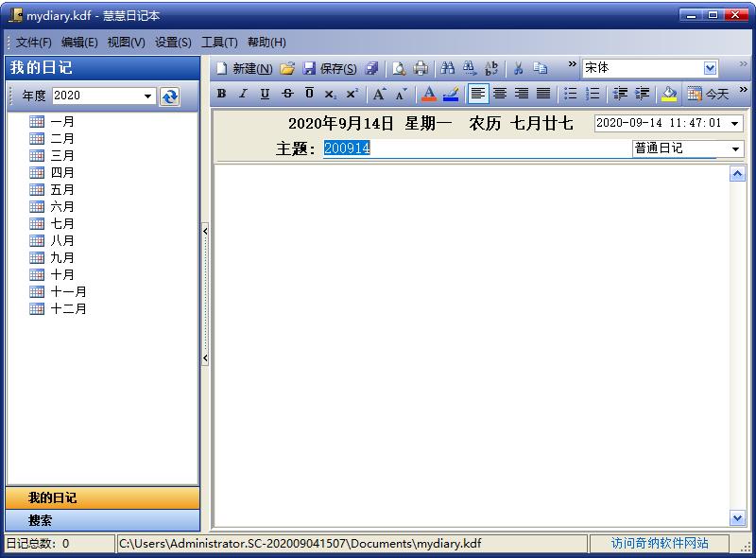Image resolution: width=756 pixels, height=558 pixels.
Task: Toggle strikethrough formatting
Action: pos(287,94)
